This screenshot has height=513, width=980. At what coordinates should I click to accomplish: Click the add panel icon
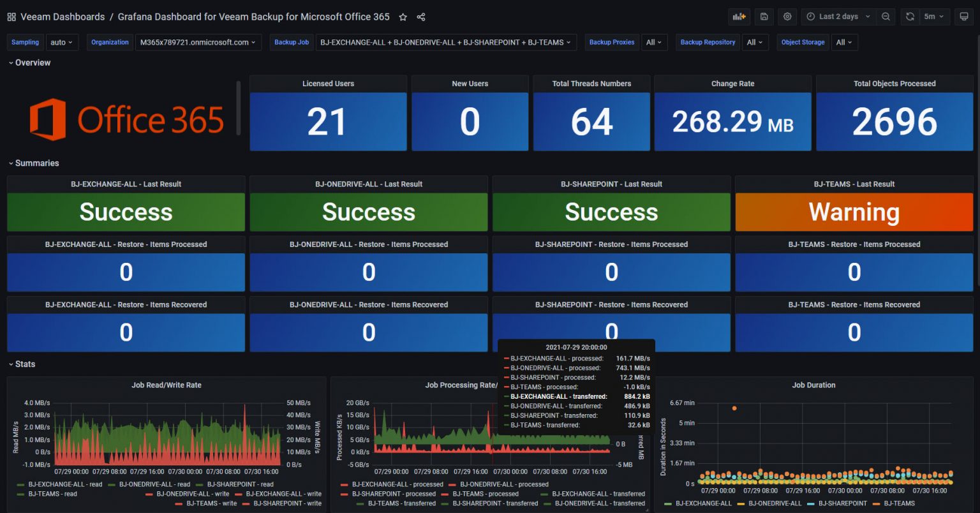(739, 17)
